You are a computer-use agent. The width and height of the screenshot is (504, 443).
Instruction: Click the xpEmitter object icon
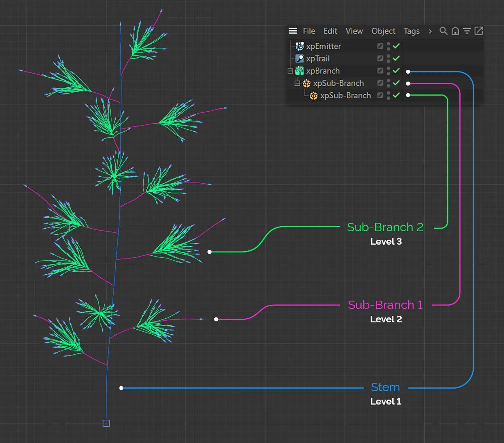(x=299, y=46)
